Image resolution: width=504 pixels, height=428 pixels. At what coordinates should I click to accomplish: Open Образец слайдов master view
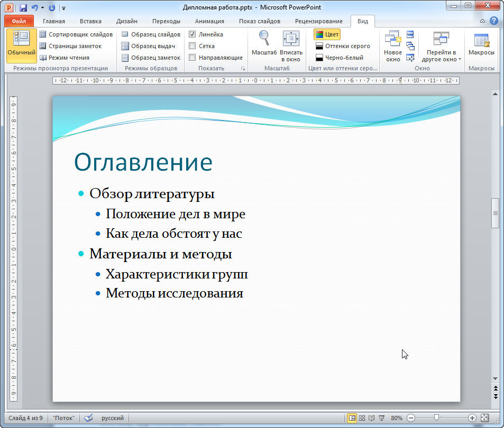click(x=151, y=34)
